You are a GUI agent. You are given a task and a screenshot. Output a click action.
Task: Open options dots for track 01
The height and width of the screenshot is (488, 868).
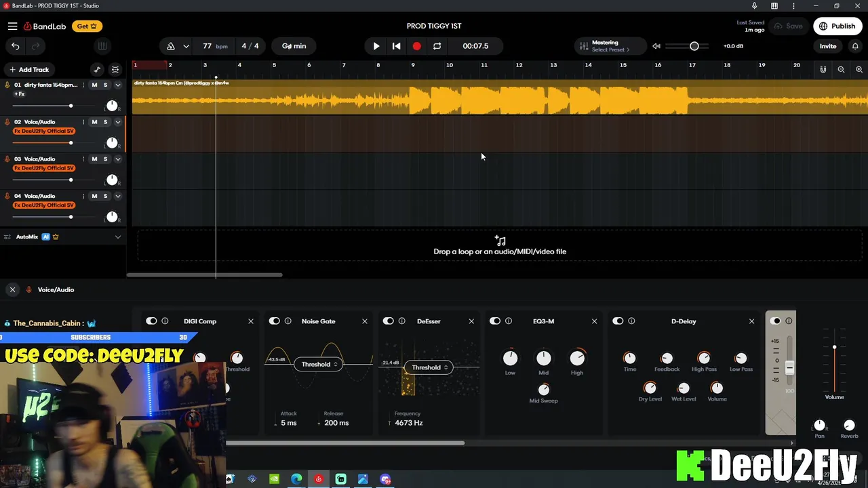[x=83, y=85]
